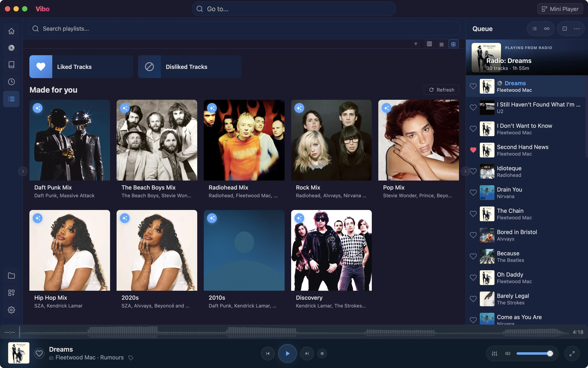This screenshot has width=588, height=368.
Task: Open the Home sidebar icon
Action: point(11,31)
